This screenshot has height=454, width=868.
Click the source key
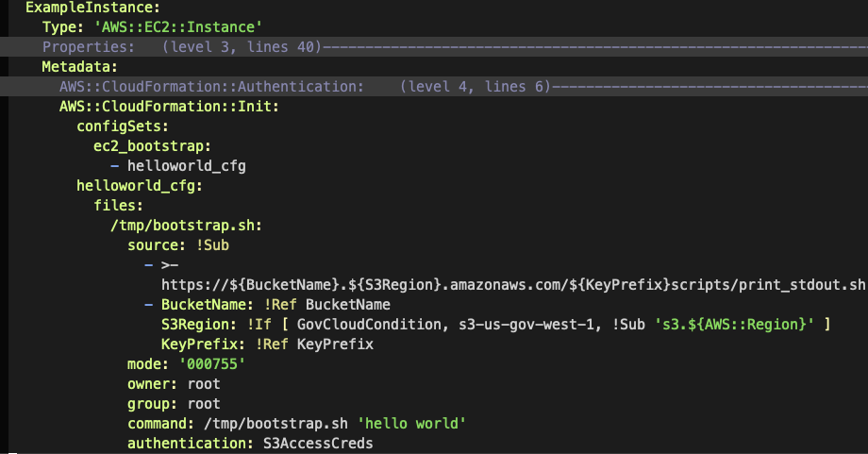click(157, 245)
